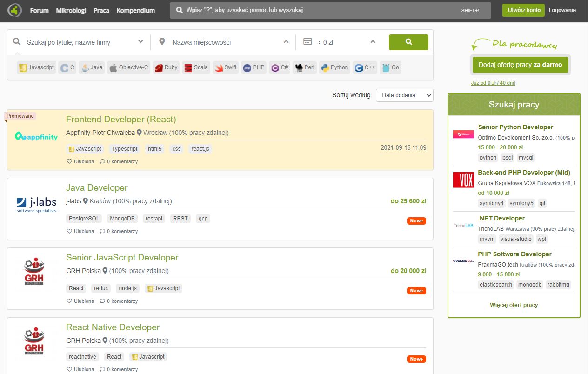Screen dimensions: 588x374
Task: Open the j-labs company logo
Action: click(x=36, y=205)
